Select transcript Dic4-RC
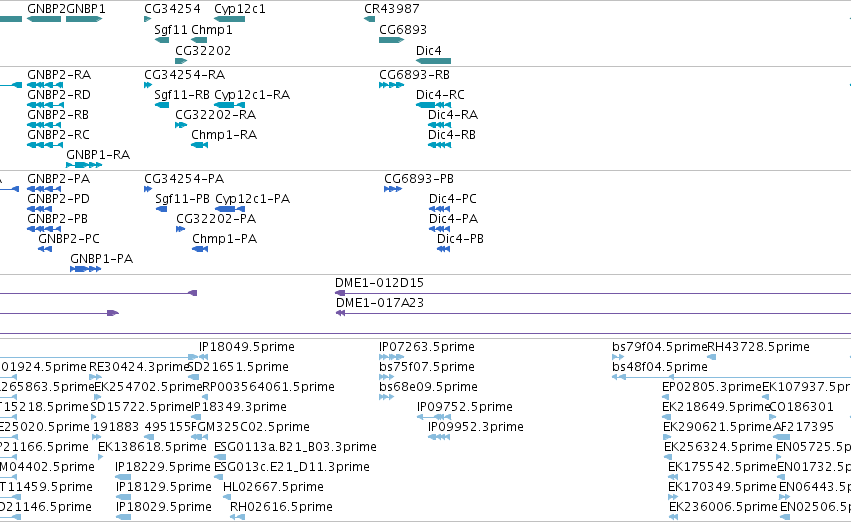 point(440,94)
